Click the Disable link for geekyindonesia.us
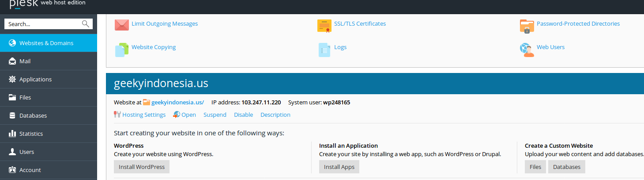The width and height of the screenshot is (644, 180). (244, 115)
